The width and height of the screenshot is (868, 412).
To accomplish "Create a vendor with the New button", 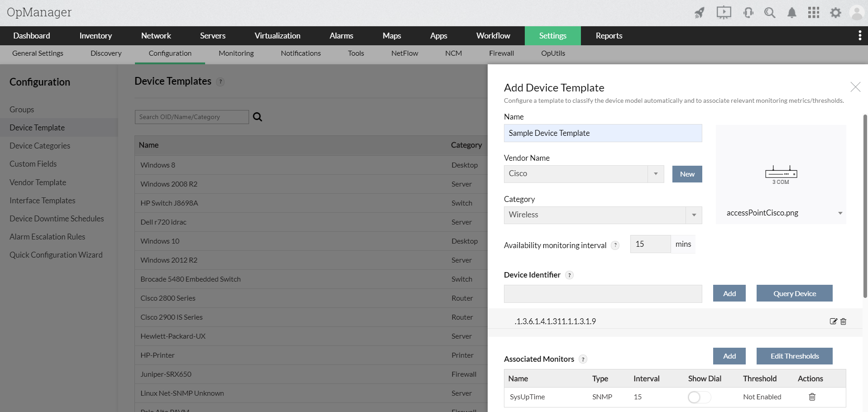I will coord(687,174).
